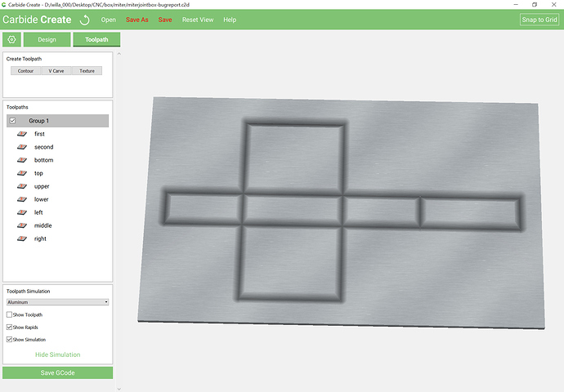Click the Save GCode button

(57, 372)
